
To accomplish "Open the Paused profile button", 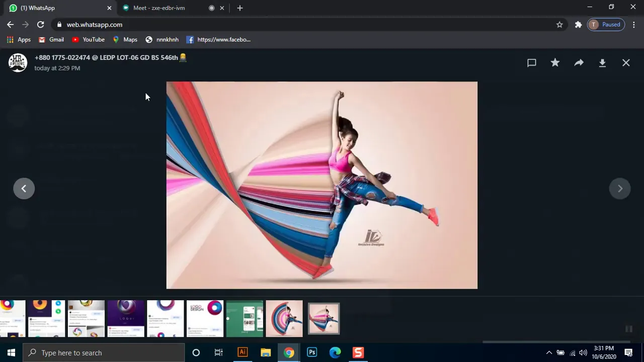I will click(x=606, y=25).
